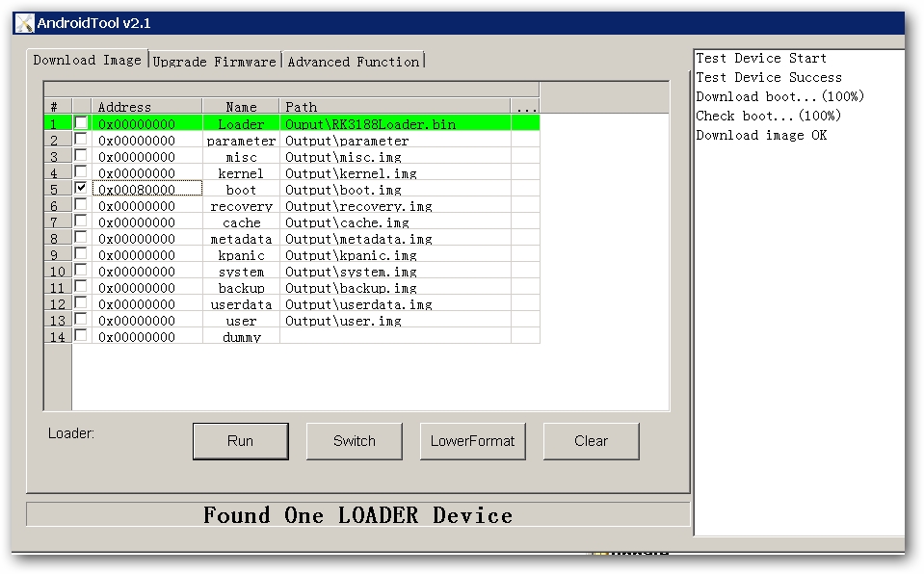Open the Advanced Function tab
This screenshot has height=574, width=924.
354,62
